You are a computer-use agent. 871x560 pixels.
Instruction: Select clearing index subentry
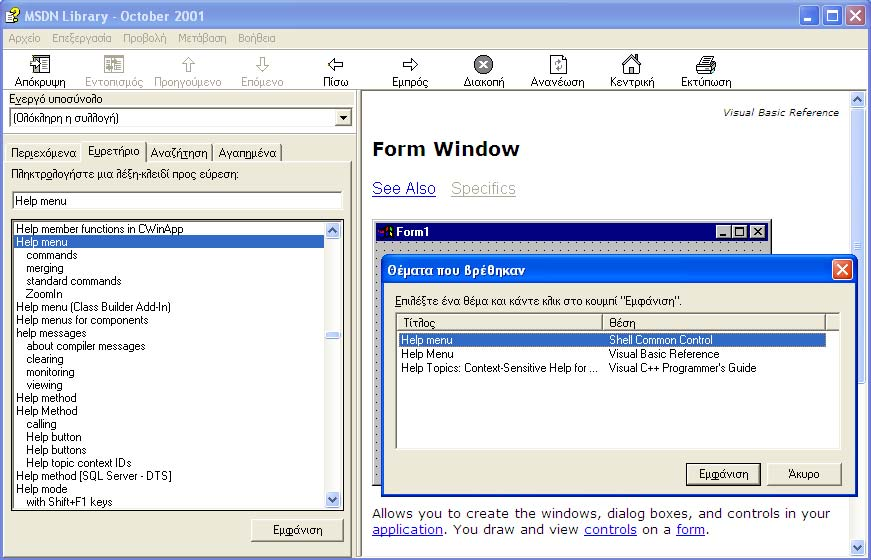coord(44,359)
